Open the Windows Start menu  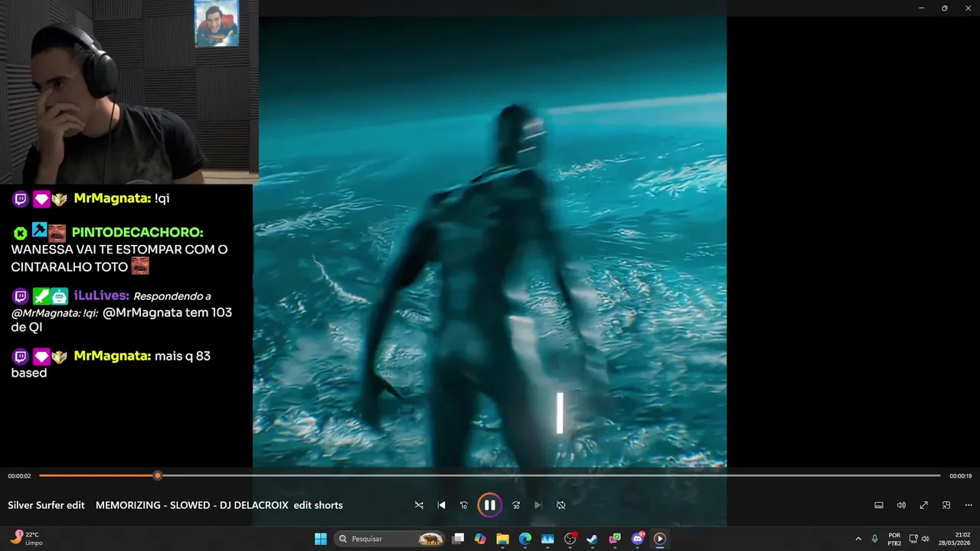(x=321, y=539)
